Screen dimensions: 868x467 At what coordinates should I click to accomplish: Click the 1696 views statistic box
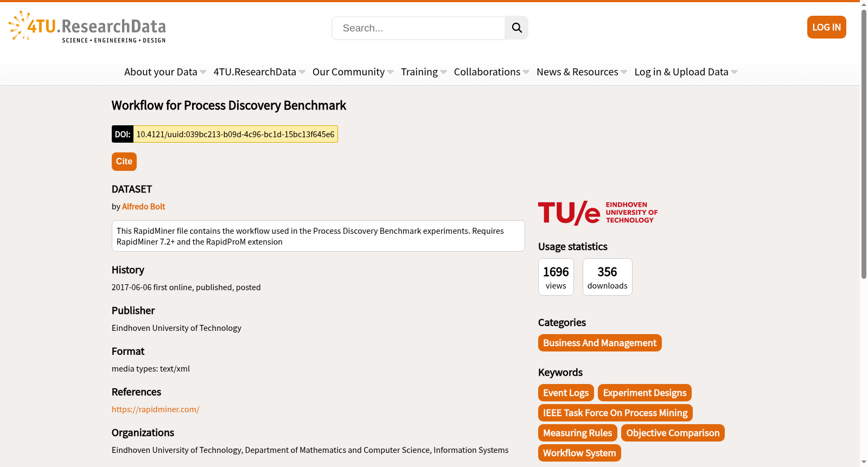click(556, 277)
